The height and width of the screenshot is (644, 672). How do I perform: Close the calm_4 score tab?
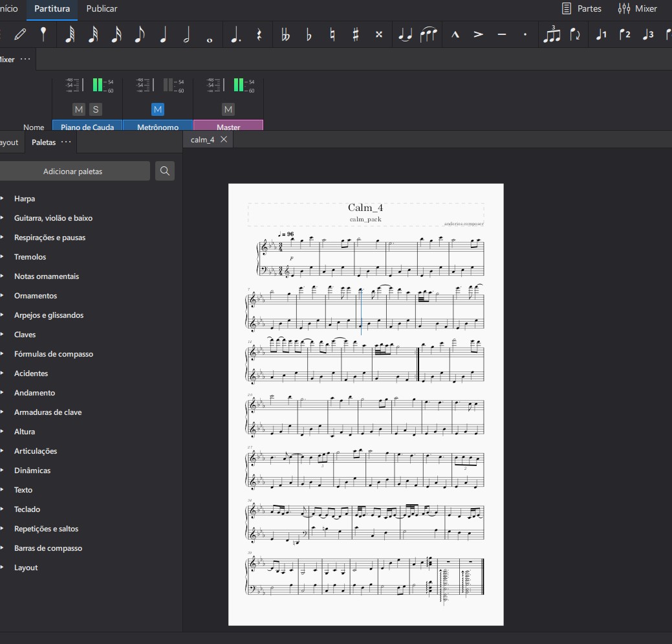coord(224,140)
